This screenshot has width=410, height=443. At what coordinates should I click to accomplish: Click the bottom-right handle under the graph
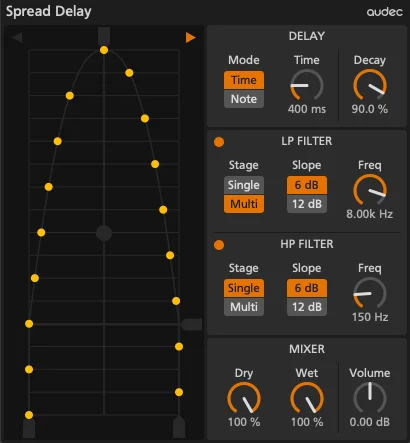pos(179,427)
